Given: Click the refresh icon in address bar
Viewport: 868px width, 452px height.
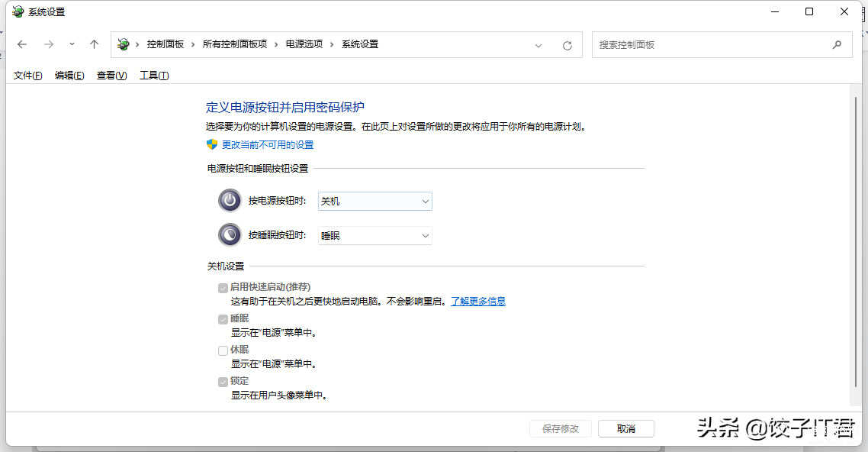Looking at the screenshot, I should point(567,45).
